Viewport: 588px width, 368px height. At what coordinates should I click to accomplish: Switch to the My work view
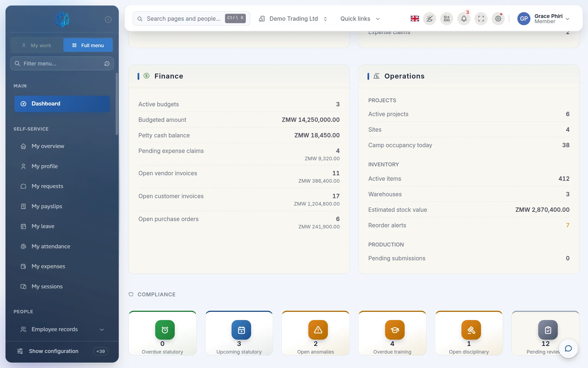37,45
